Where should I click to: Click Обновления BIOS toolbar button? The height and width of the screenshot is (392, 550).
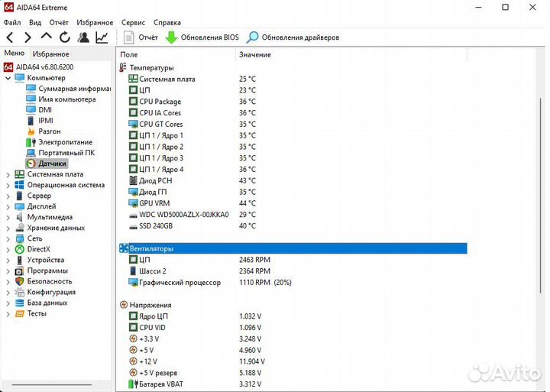(x=202, y=37)
